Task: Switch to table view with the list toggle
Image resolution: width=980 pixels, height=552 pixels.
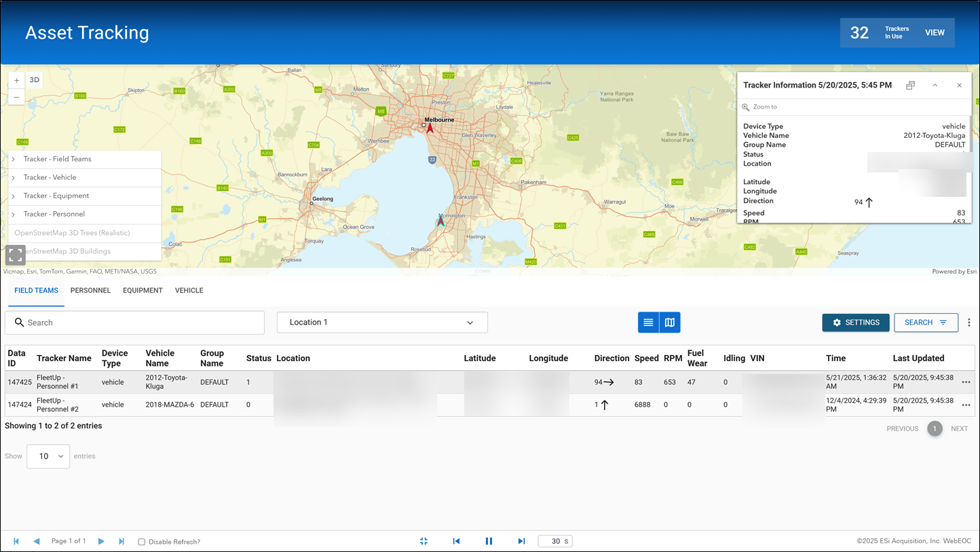Action: tap(648, 323)
